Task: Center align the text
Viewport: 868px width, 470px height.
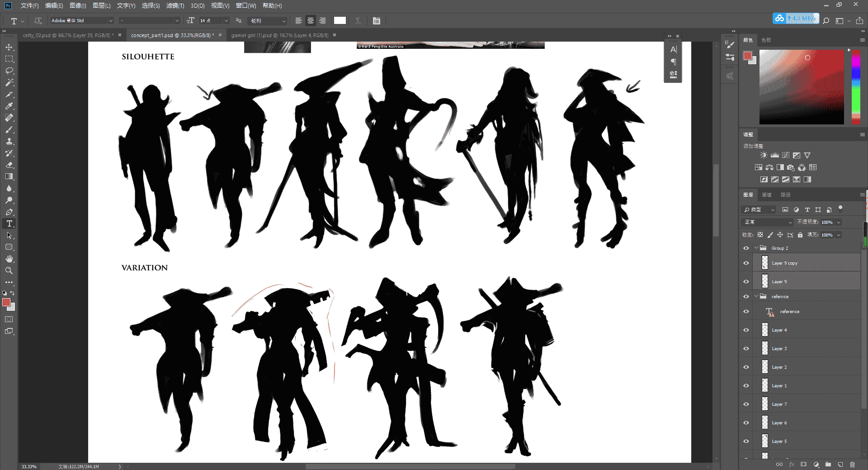Action: pyautogui.click(x=311, y=20)
